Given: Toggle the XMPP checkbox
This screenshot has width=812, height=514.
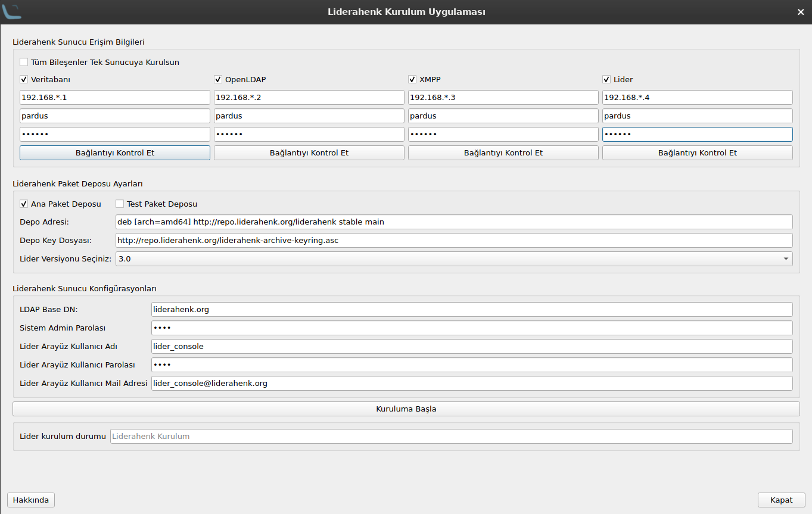Looking at the screenshot, I should (x=412, y=79).
